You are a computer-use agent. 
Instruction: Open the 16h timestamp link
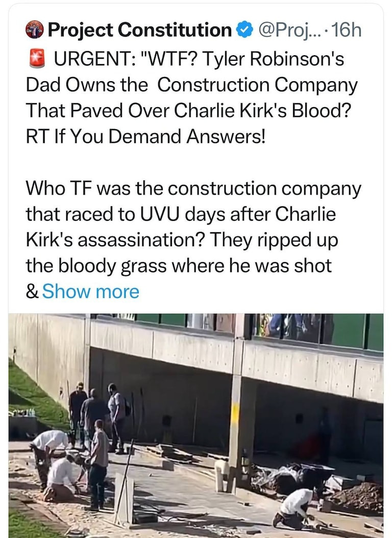coord(346,31)
